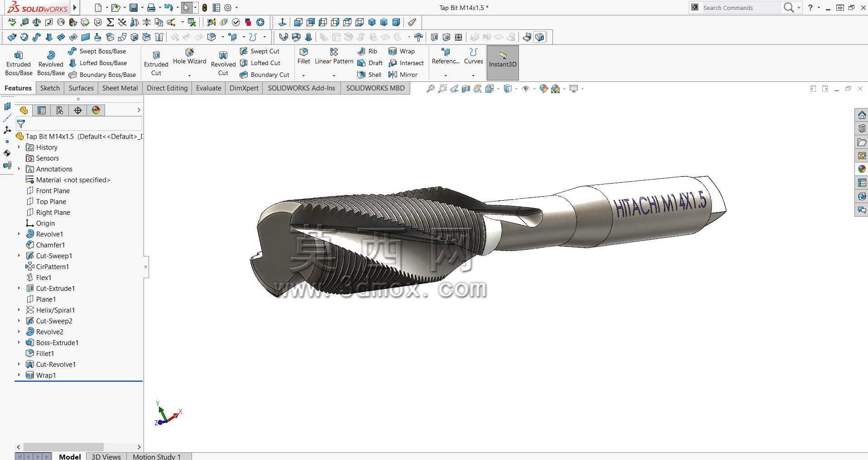The height and width of the screenshot is (460, 868).
Task: Expand the manager tabs chevron arrow
Action: pos(139,110)
